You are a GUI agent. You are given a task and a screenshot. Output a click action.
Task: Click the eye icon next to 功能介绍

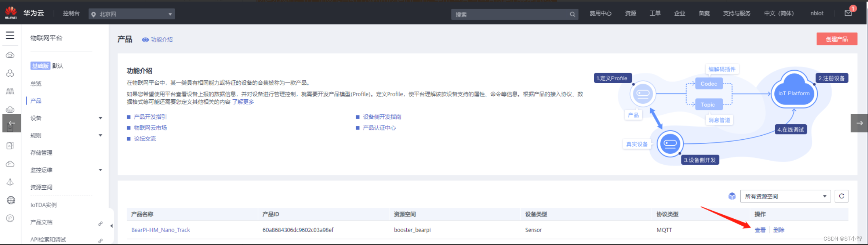[145, 40]
